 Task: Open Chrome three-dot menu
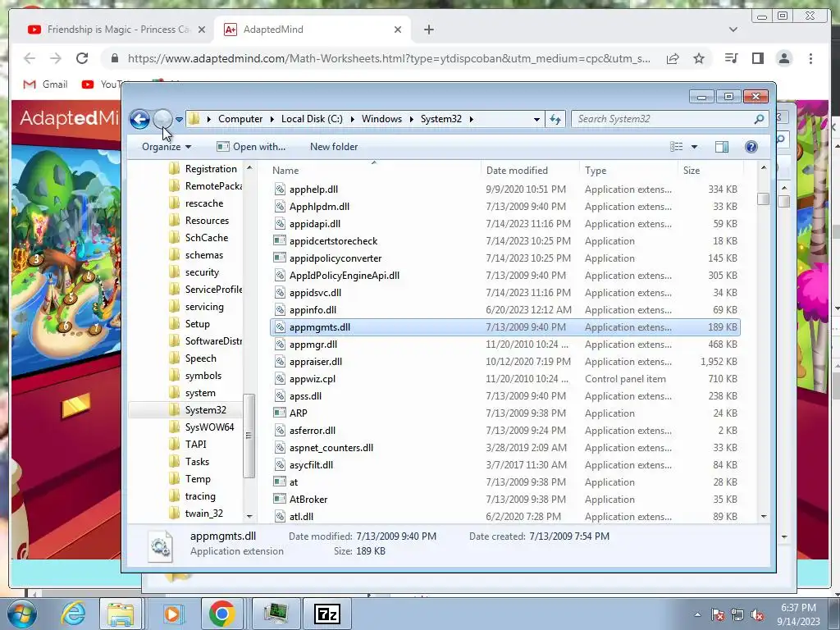810,58
